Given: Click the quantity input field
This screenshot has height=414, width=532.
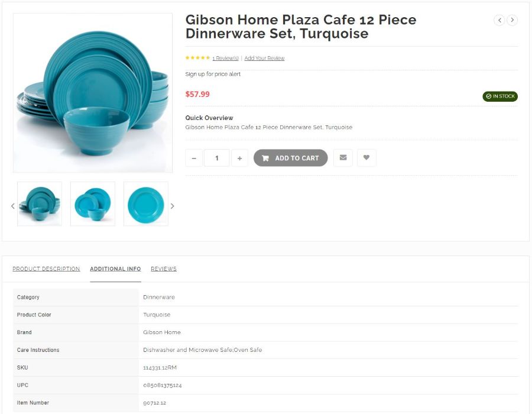Looking at the screenshot, I should tap(217, 158).
